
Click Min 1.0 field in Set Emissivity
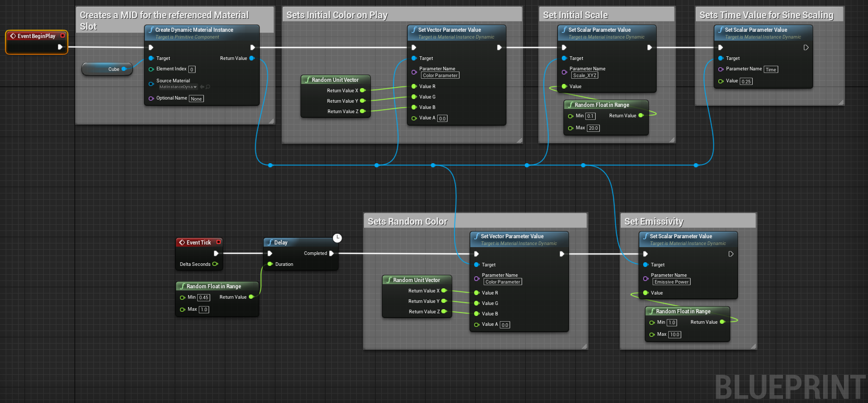pyautogui.click(x=672, y=323)
